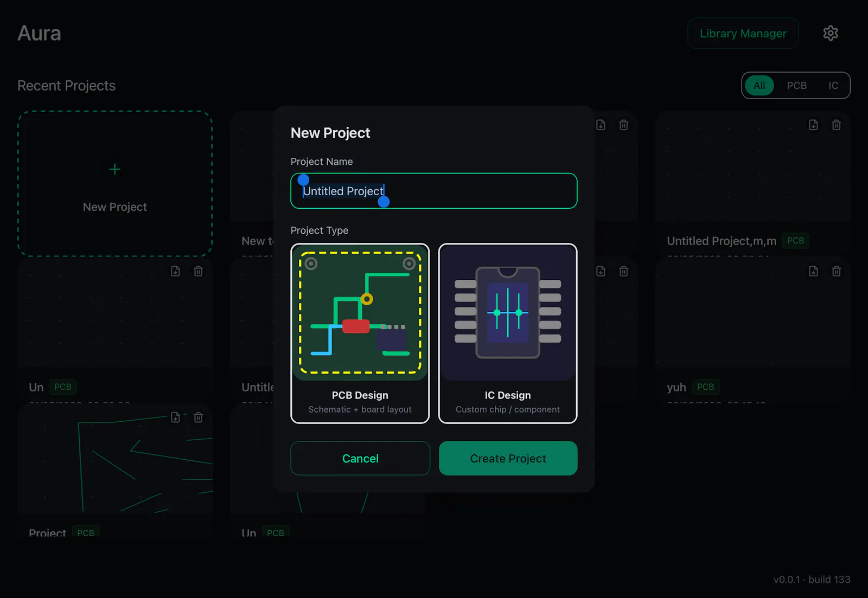The height and width of the screenshot is (598, 868).
Task: Delete the yuh project via trash icon
Action: click(x=837, y=271)
